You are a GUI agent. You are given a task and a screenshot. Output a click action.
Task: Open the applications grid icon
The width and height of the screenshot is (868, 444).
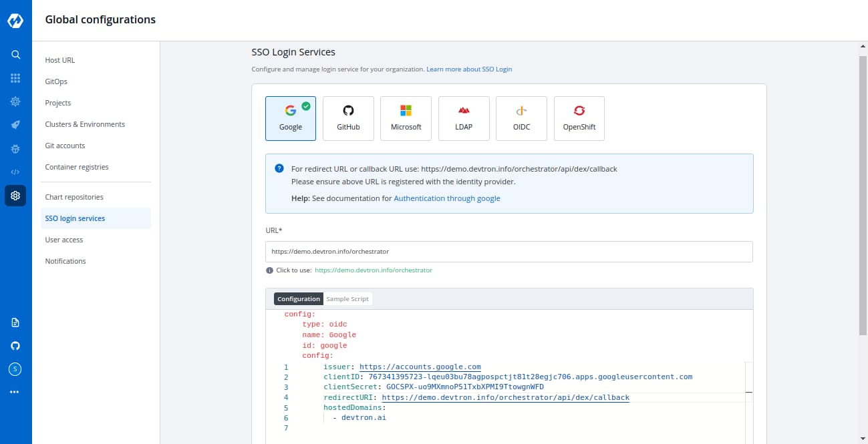(x=15, y=78)
